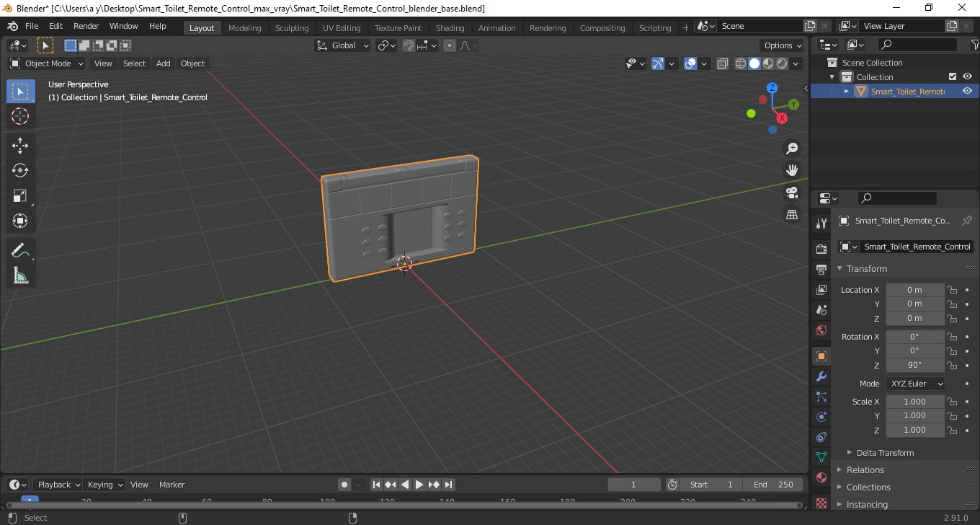Open the World properties tab
The width and height of the screenshot is (980, 525).
(821, 330)
